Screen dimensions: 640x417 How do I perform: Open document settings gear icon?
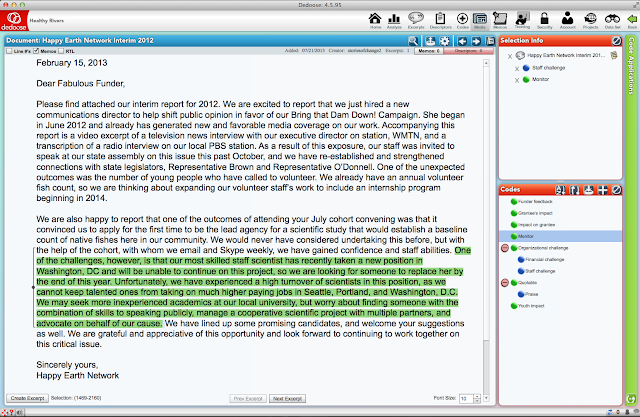pyautogui.click(x=444, y=41)
